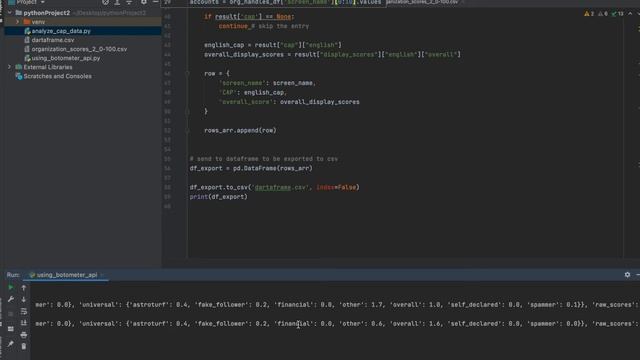Select the External Libraries label

click(x=48, y=67)
